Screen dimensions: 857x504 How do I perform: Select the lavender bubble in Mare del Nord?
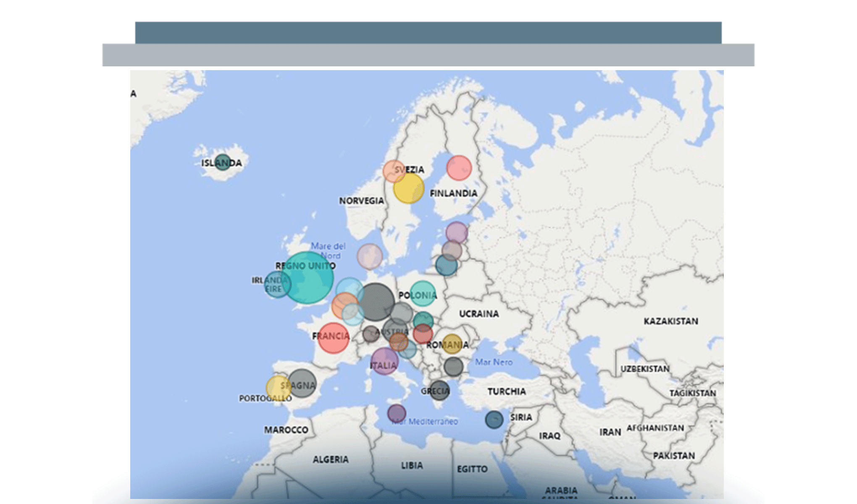(x=370, y=256)
